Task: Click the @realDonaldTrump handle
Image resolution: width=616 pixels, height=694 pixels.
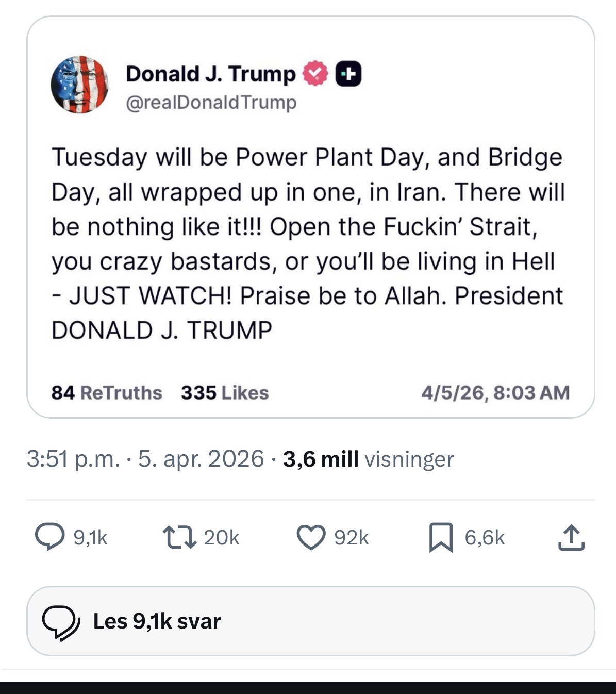Action: (211, 102)
